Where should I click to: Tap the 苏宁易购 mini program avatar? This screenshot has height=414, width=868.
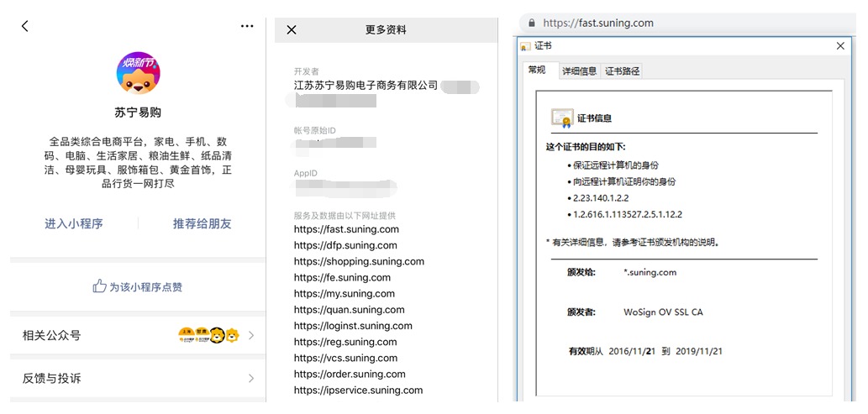[138, 74]
